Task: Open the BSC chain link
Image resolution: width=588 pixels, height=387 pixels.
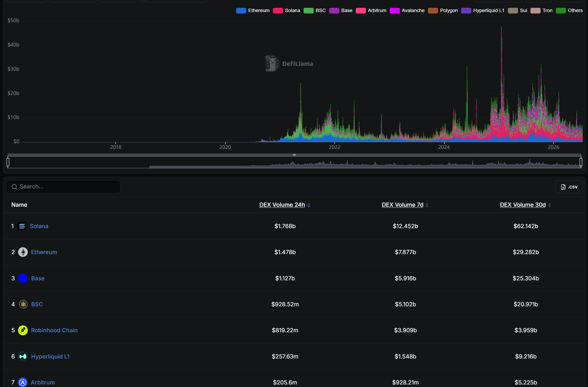Action: [37, 304]
